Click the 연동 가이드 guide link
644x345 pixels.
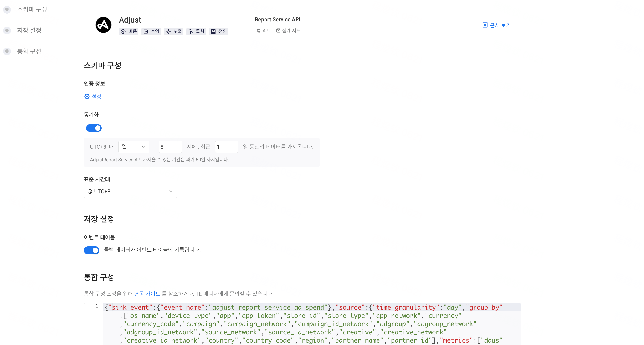click(147, 294)
